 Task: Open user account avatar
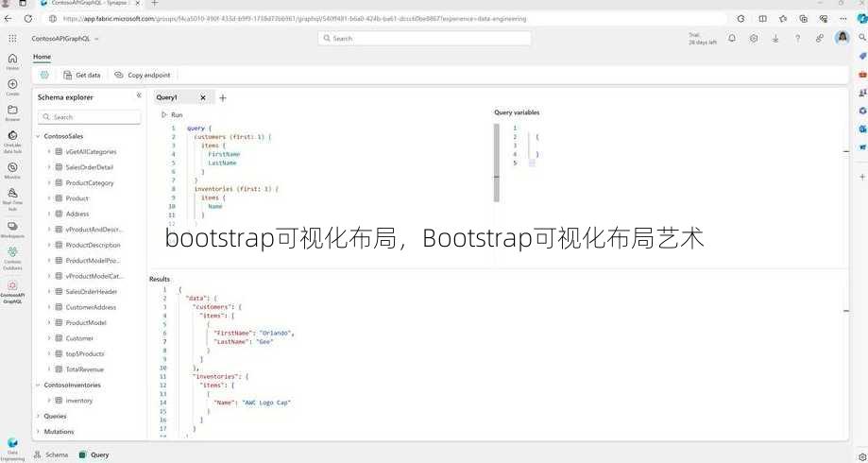tap(842, 38)
